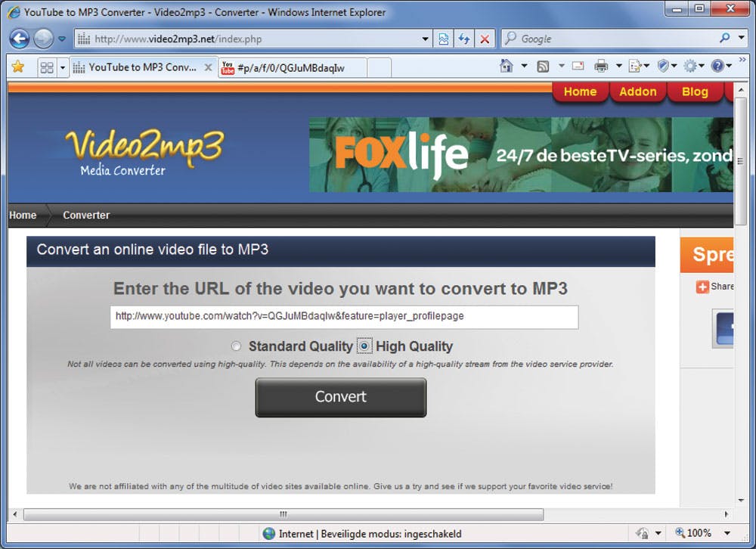Expand the status bar privacy dropdown arrow
Image resolution: width=756 pixels, height=549 pixels.
(x=658, y=533)
